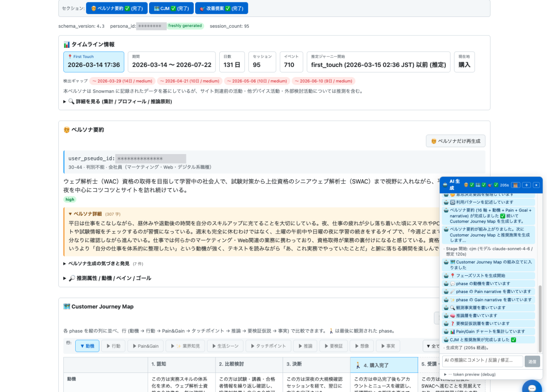Click the 日数 131 日 card
Image resolution: width=547 pixels, height=392 pixels.
[x=232, y=62]
